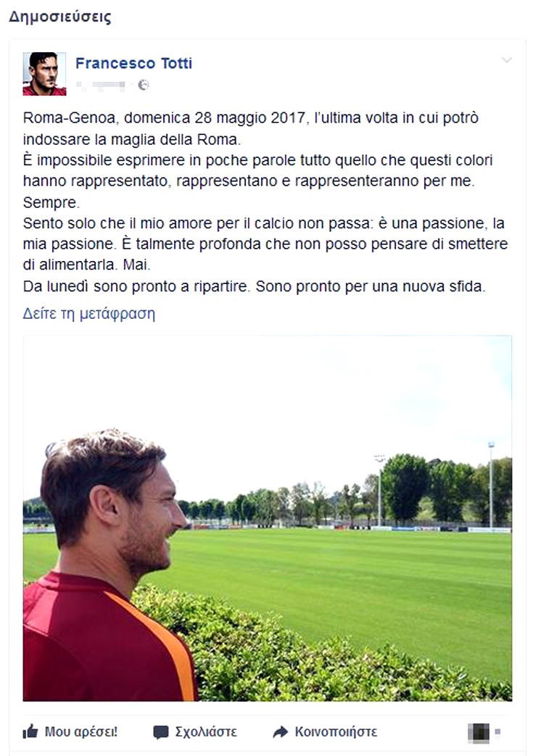The height and width of the screenshot is (756, 533).
Task: Click the 'Δείτε τη μετάφραση' translation link
Action: pos(88,314)
